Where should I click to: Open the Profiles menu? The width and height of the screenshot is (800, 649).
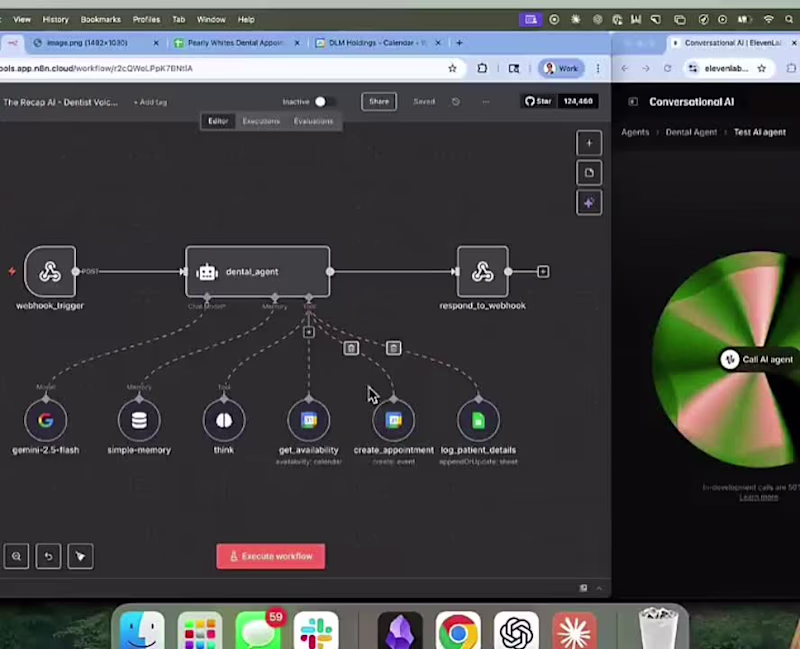146,19
